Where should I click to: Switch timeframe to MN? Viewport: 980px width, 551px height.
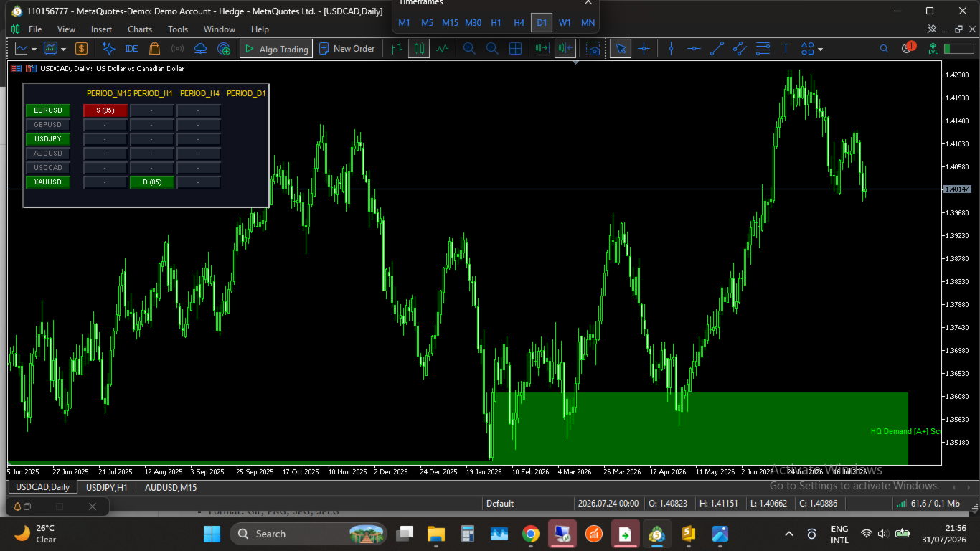(588, 23)
